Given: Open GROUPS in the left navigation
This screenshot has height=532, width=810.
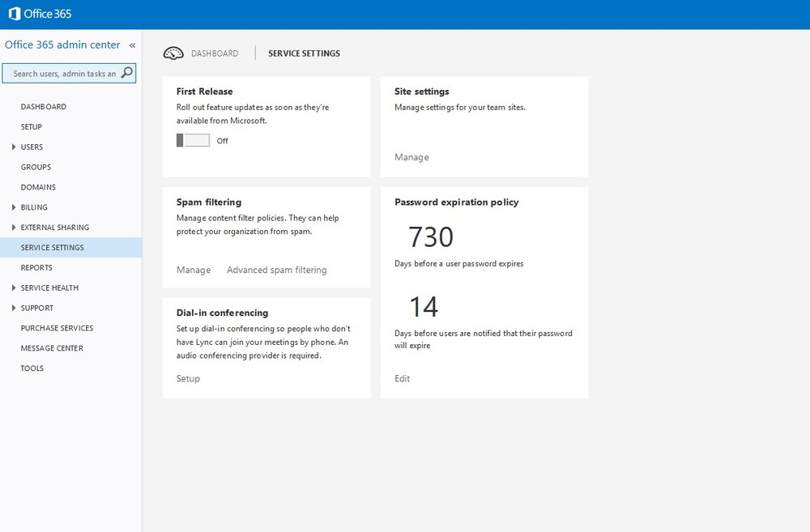Looking at the screenshot, I should tap(36, 168).
